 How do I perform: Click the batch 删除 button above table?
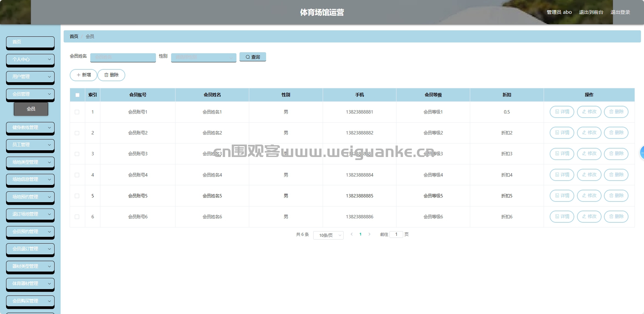coord(111,75)
